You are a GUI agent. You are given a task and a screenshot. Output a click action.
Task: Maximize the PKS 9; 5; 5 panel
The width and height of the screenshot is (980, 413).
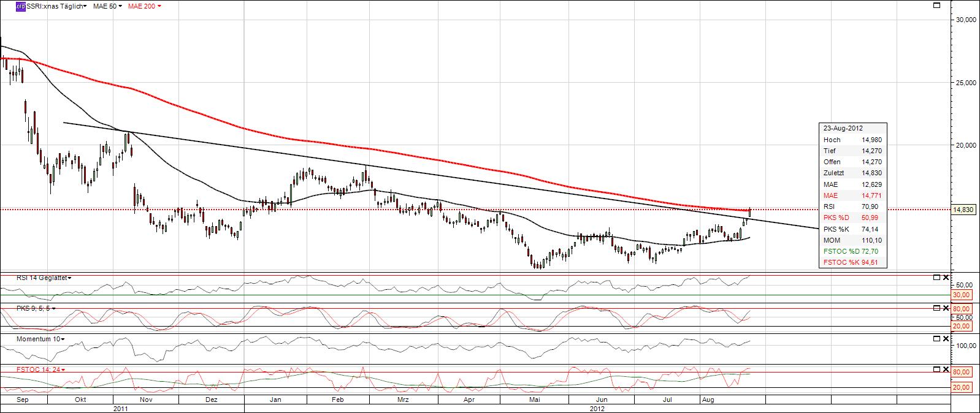pos(936,308)
